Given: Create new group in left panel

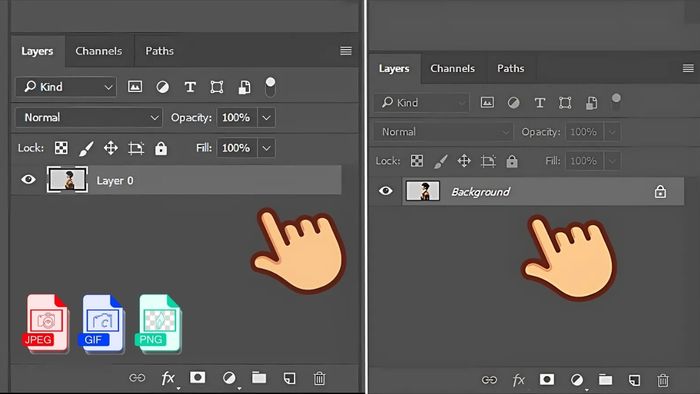Looking at the screenshot, I should [x=259, y=377].
